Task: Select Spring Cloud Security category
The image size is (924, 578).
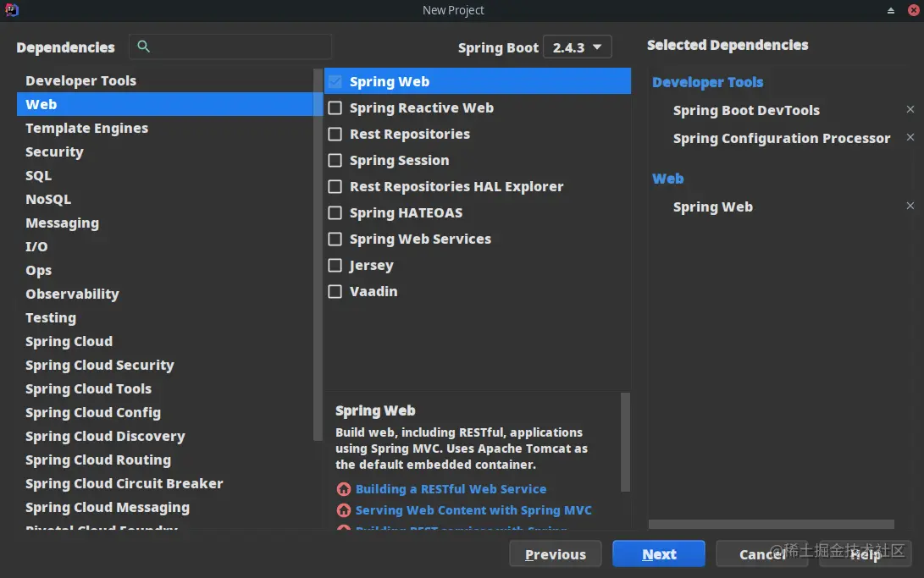Action: [165, 365]
